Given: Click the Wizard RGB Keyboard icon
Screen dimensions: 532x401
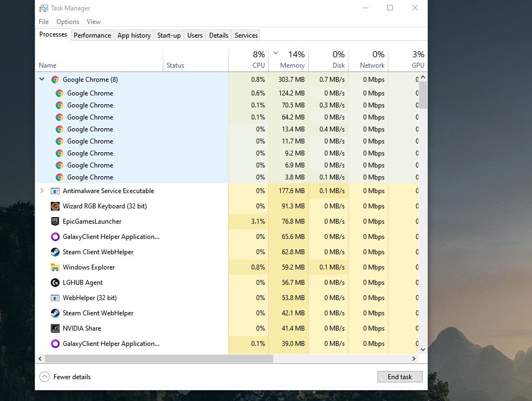Looking at the screenshot, I should click(55, 206).
